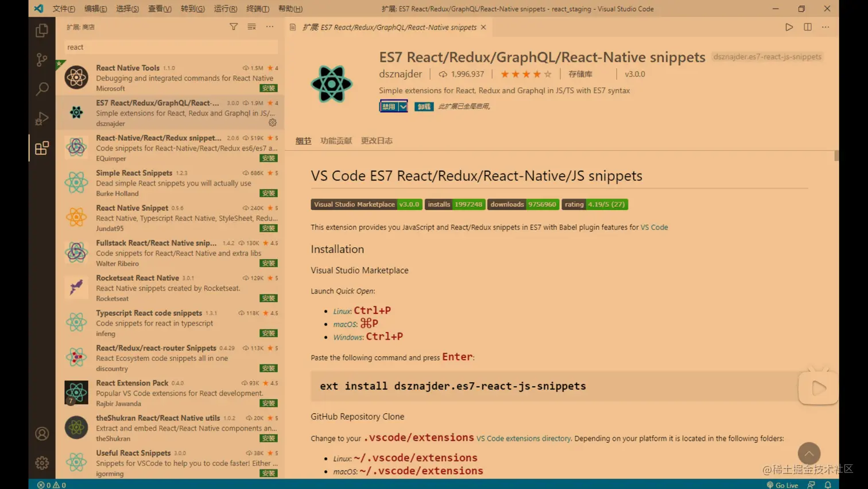Install React Native Tools extension
This screenshot has height=489, width=868.
click(269, 88)
